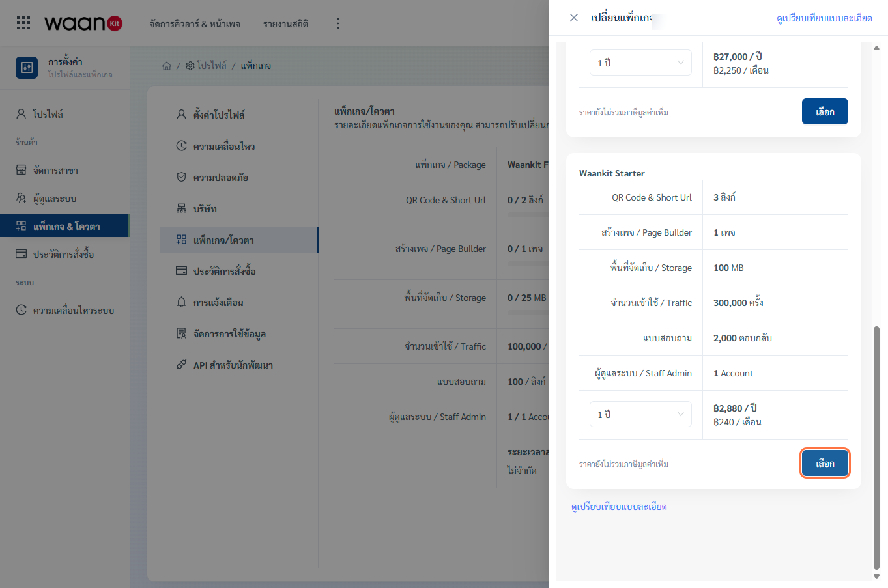The height and width of the screenshot is (588, 888).
Task: Click the 3 ลิงก์ QR code value
Action: (724, 197)
